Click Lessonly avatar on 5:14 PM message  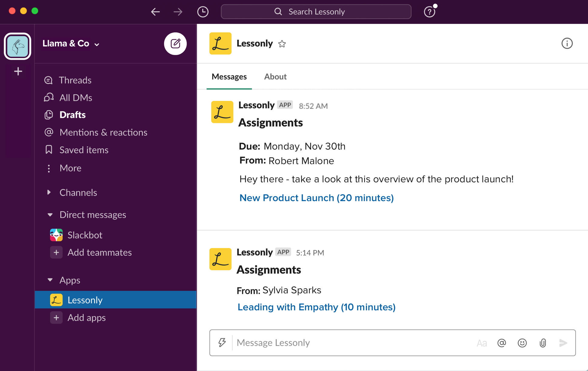tap(220, 259)
